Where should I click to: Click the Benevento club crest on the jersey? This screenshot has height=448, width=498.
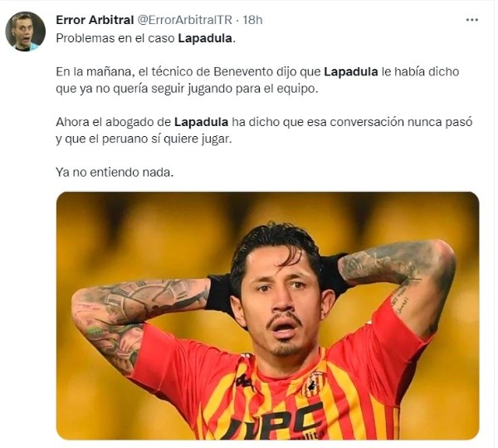pyautogui.click(x=315, y=383)
